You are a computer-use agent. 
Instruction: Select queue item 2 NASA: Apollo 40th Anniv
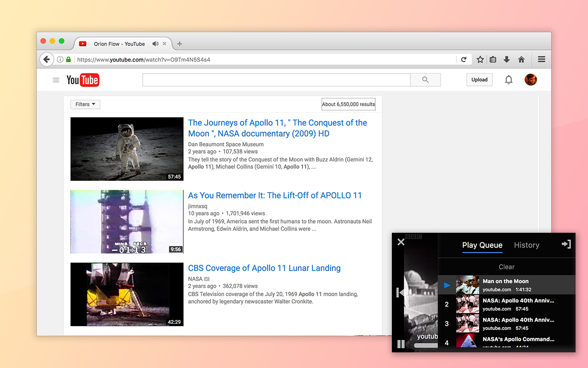point(506,305)
